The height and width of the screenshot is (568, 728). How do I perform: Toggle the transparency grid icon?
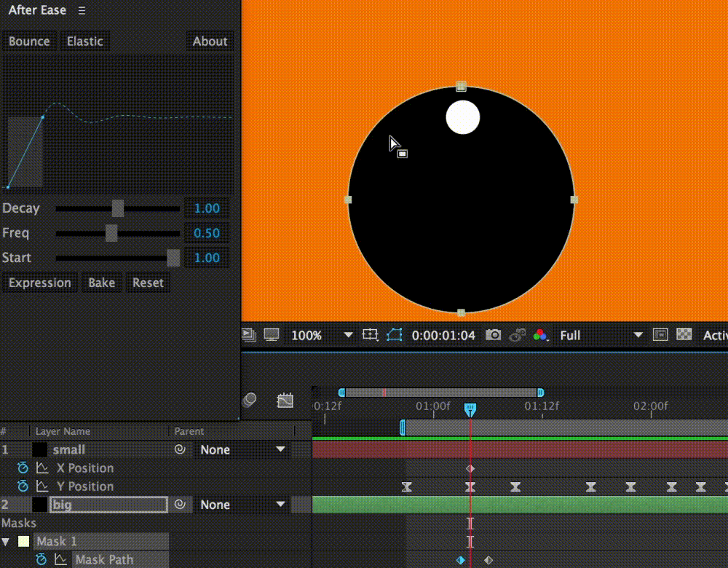pos(684,334)
